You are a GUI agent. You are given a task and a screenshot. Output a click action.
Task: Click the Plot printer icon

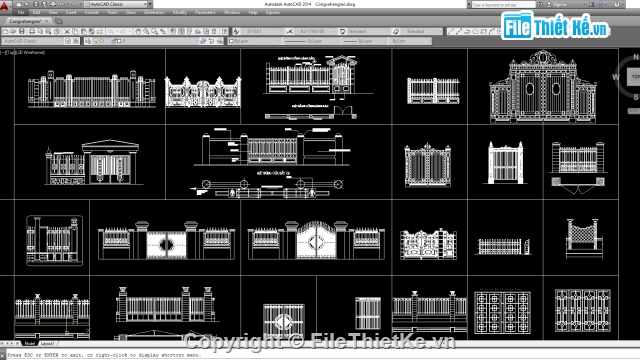coord(32,31)
